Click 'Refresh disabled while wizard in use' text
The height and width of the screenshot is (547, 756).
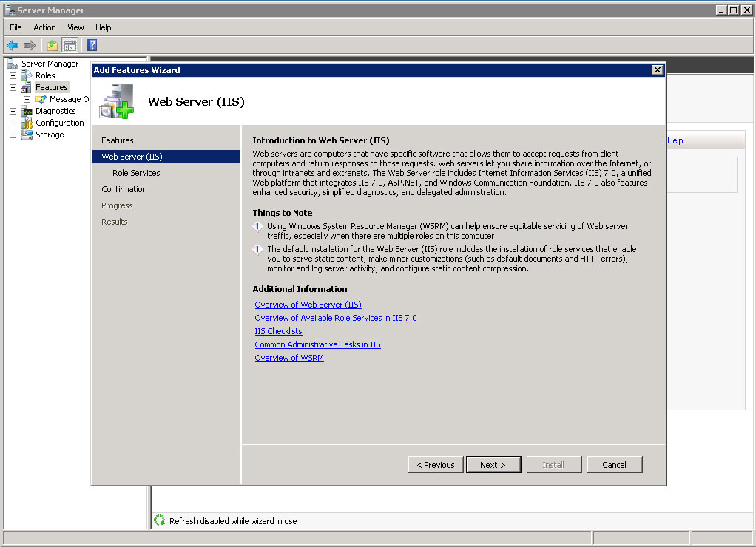[233, 521]
